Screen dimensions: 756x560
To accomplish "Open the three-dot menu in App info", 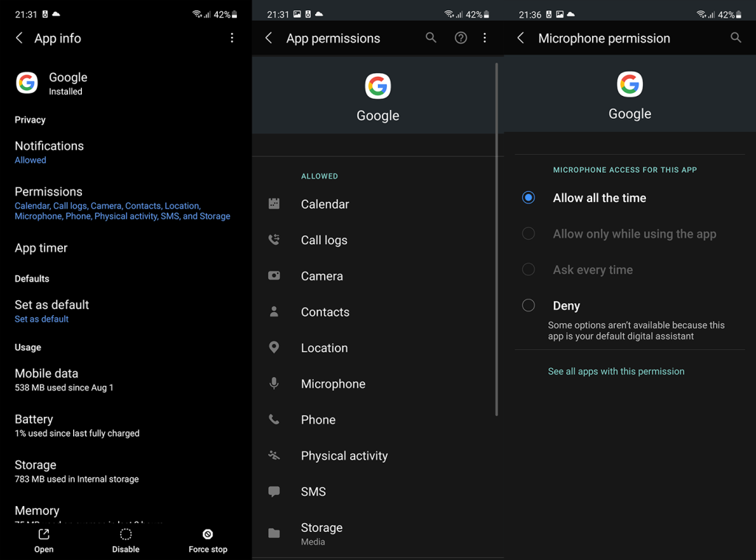I will (232, 38).
